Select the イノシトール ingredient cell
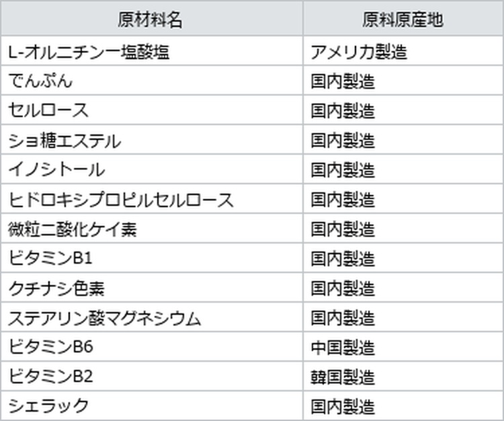The width and height of the screenshot is (504, 421). point(152,169)
